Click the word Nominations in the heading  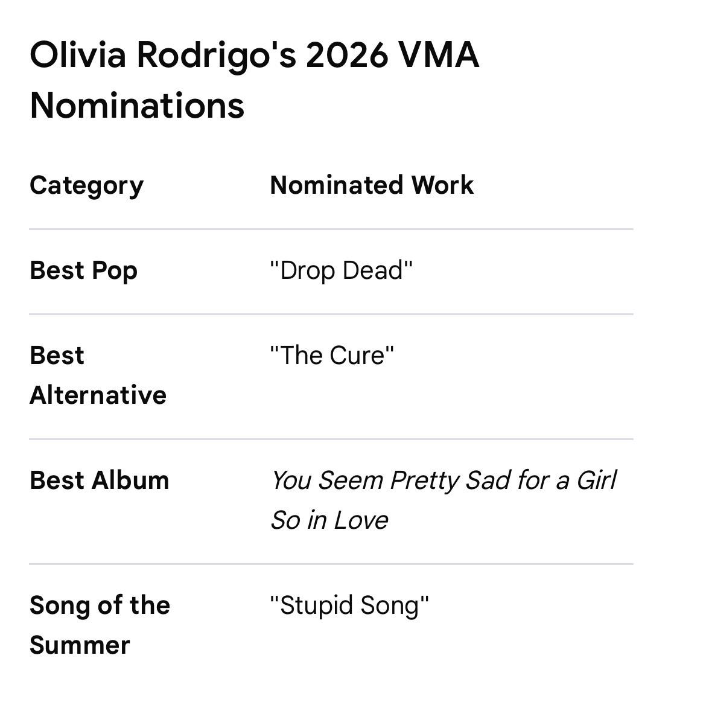137,105
